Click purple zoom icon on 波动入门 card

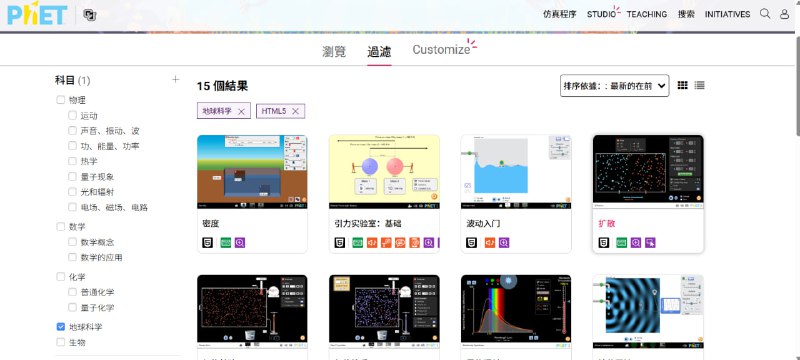coord(504,243)
